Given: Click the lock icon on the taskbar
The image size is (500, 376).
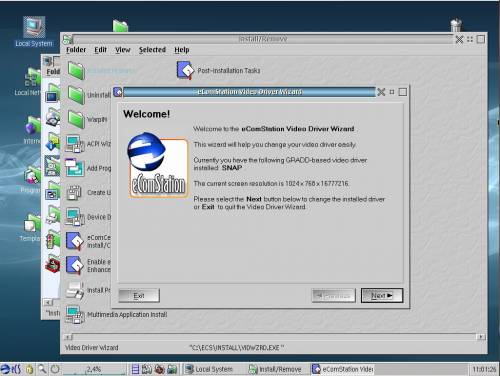Looking at the screenshot, I should [30, 369].
